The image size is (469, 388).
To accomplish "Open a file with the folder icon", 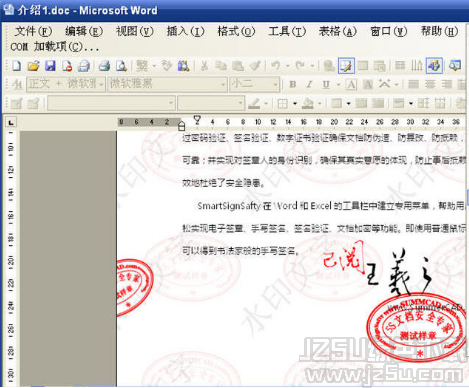I will point(33,66).
